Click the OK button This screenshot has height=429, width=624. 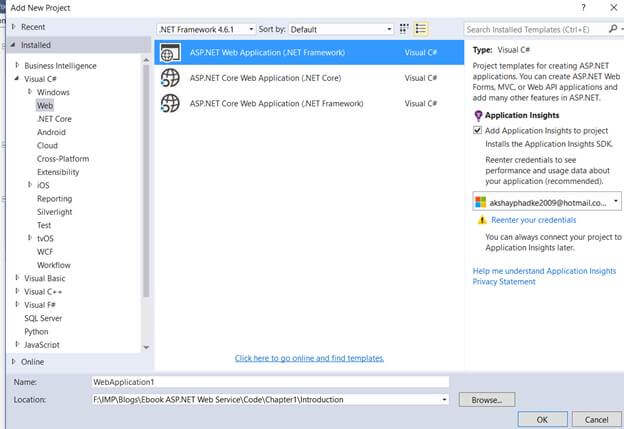click(x=542, y=419)
